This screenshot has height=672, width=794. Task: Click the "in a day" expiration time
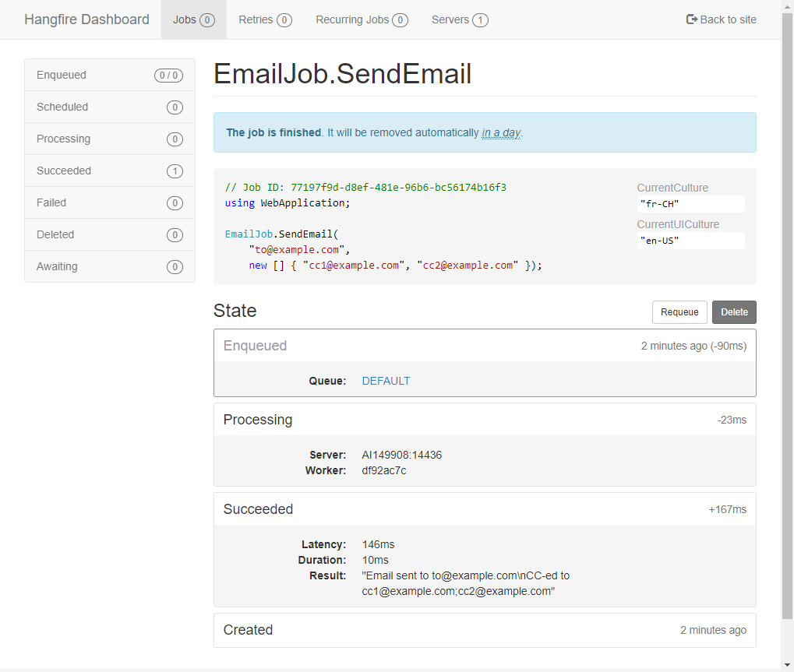pos(501,133)
